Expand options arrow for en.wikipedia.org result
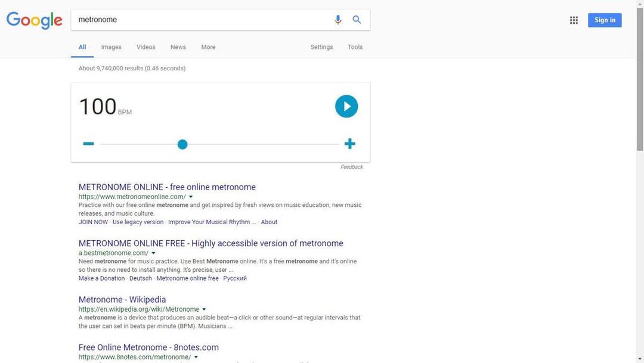 204,309
